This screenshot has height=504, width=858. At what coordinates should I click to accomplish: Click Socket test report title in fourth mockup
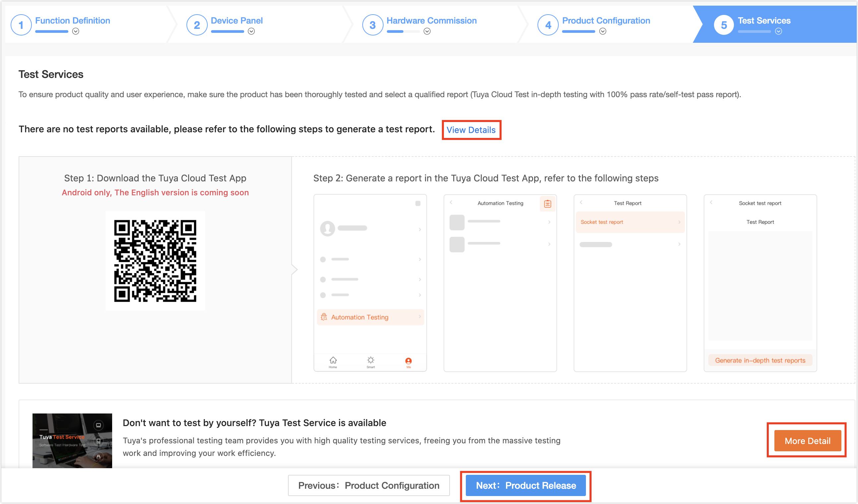click(x=760, y=203)
